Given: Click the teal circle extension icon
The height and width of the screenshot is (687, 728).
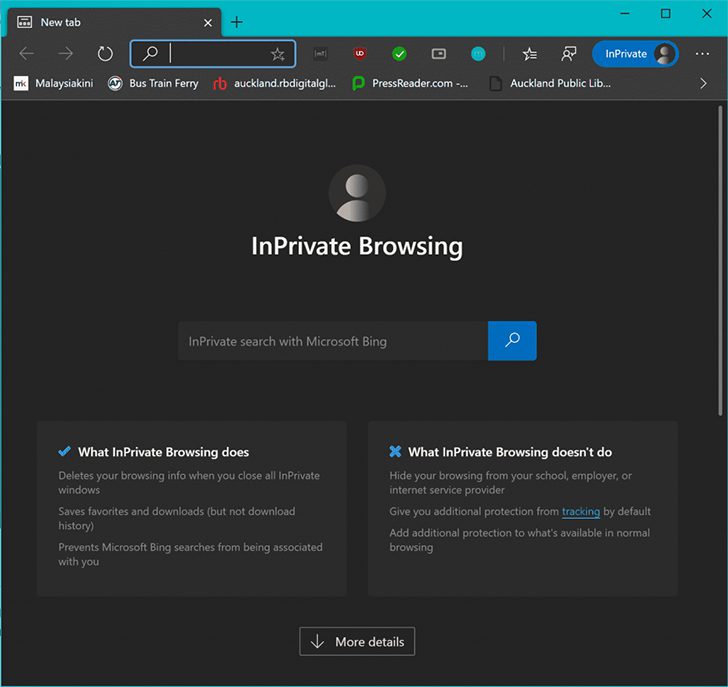Looking at the screenshot, I should 478,54.
